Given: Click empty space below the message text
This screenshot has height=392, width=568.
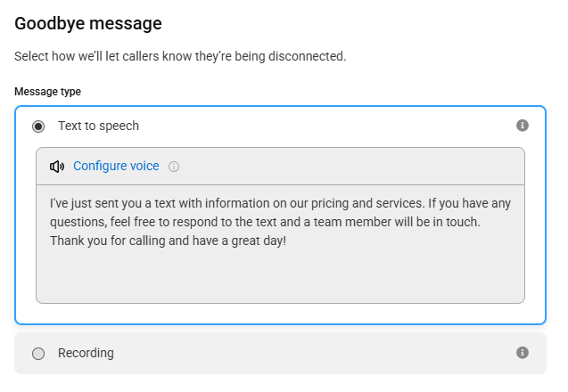Looking at the screenshot, I should click(280, 277).
